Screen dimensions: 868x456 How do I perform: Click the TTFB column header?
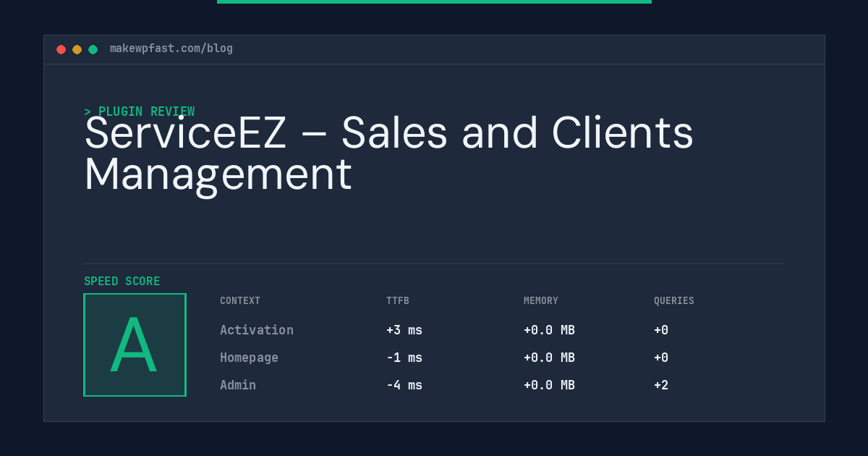pos(398,301)
